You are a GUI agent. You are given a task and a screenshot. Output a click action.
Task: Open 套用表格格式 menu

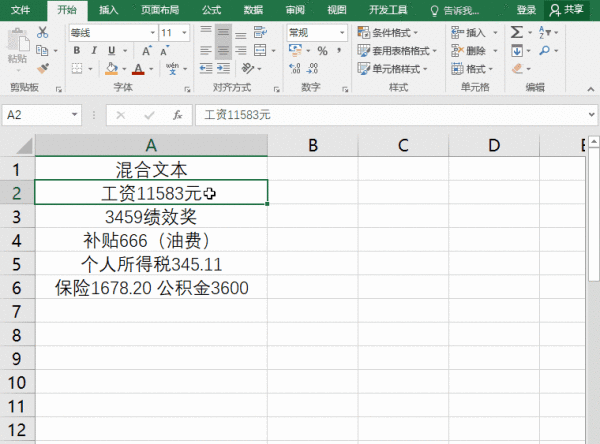tap(397, 51)
